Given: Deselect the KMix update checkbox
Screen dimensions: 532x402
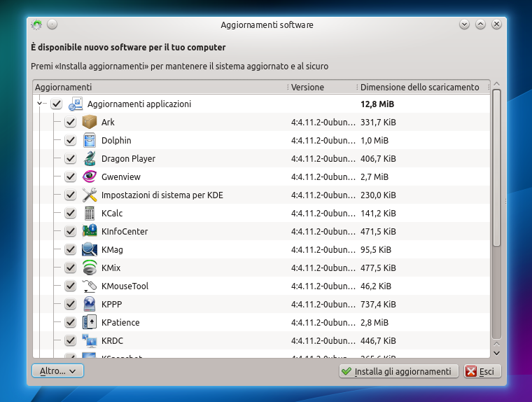Looking at the screenshot, I should point(70,268).
